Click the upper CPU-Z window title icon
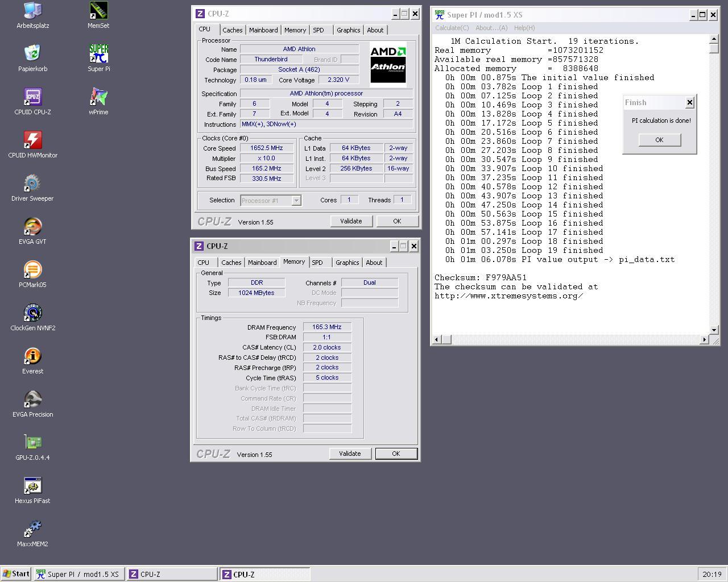The height and width of the screenshot is (582, 728). [x=200, y=14]
